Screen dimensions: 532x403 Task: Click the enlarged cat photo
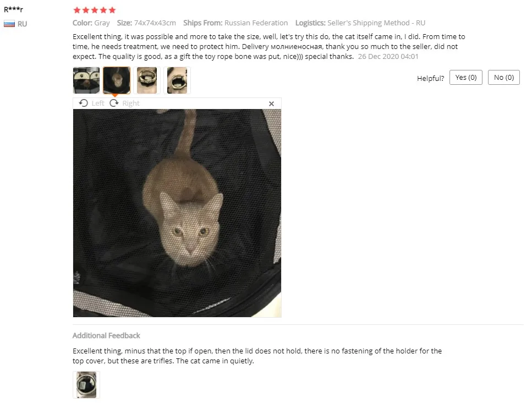[177, 213]
